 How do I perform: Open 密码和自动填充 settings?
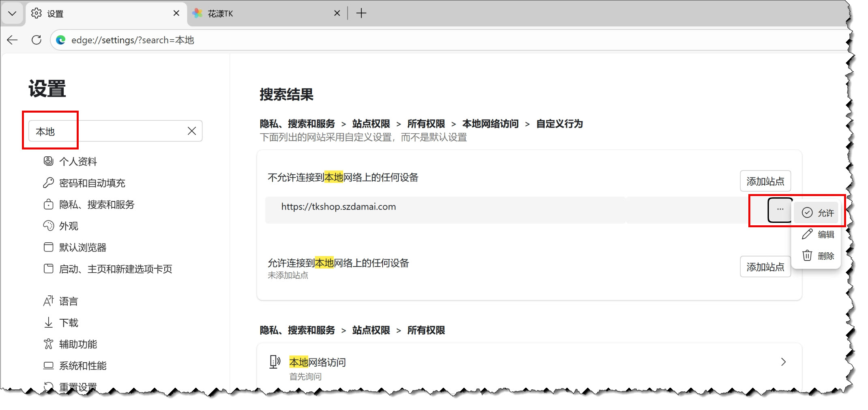(x=92, y=183)
